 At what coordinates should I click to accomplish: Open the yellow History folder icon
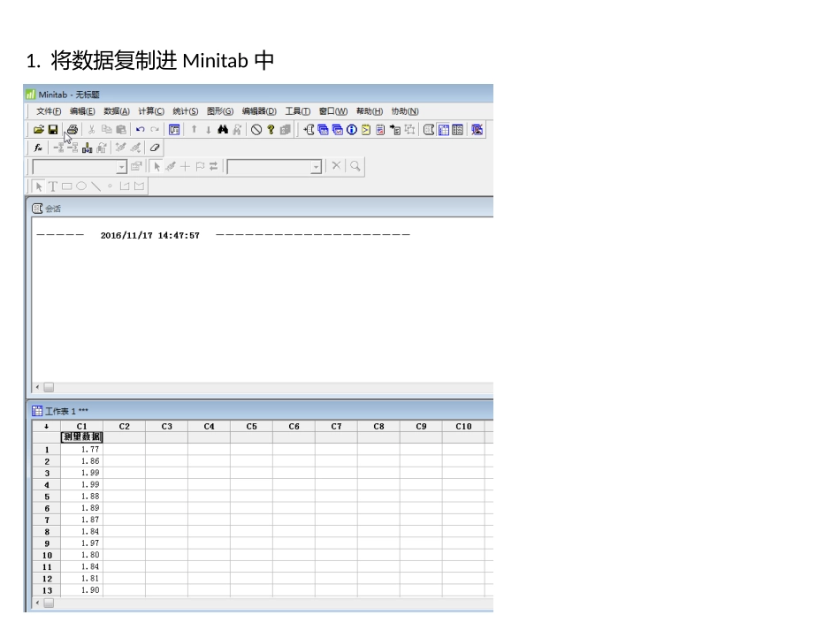click(x=366, y=130)
